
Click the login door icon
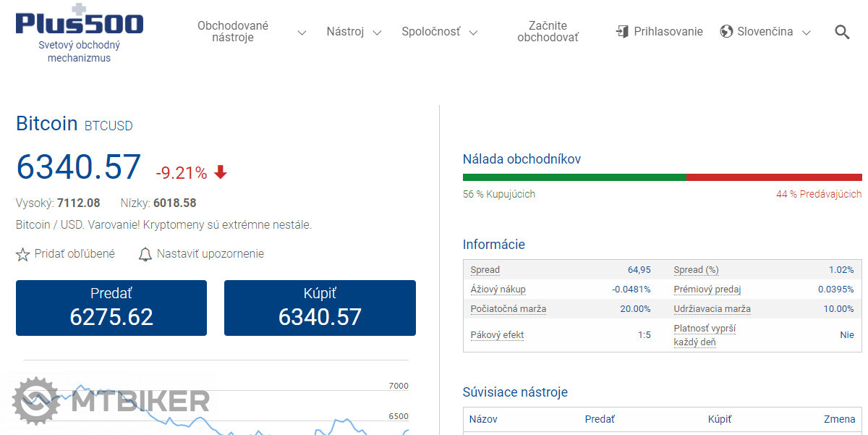click(x=622, y=32)
